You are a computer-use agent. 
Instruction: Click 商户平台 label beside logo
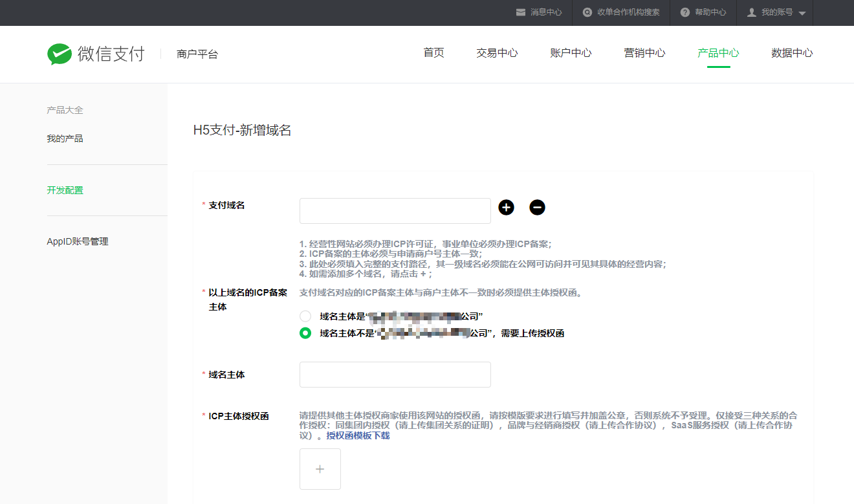click(x=197, y=54)
